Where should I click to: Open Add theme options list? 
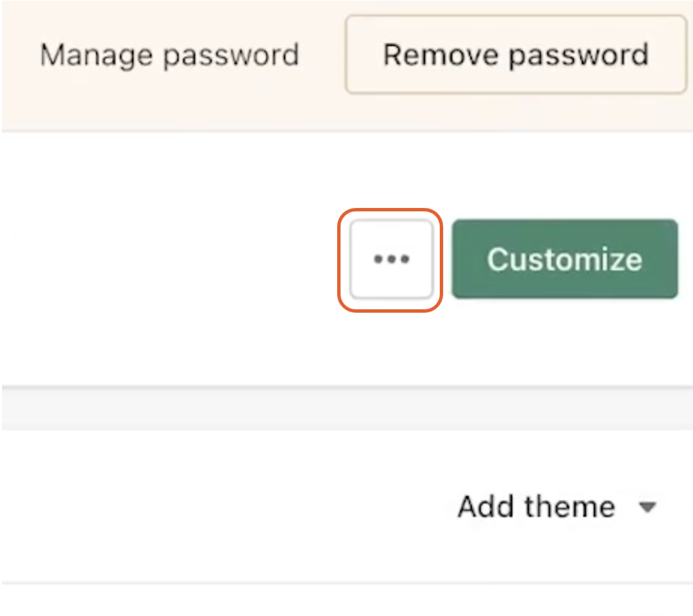[x=557, y=506]
